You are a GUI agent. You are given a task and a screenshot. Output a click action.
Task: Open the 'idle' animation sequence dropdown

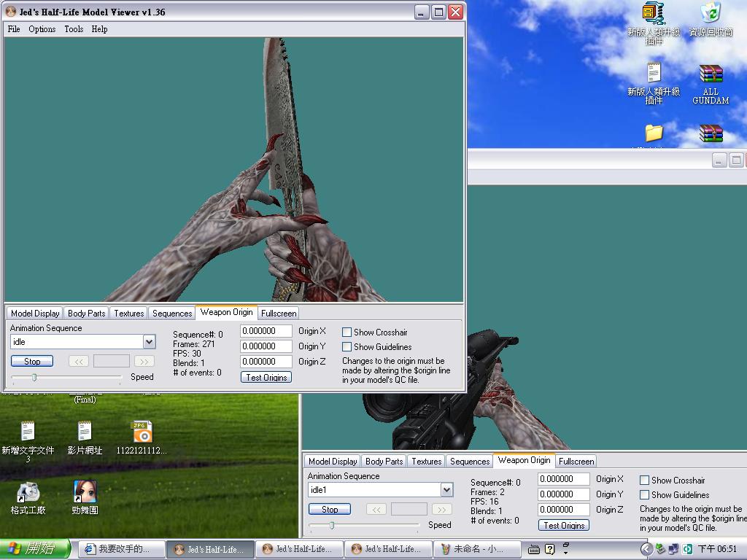click(149, 341)
